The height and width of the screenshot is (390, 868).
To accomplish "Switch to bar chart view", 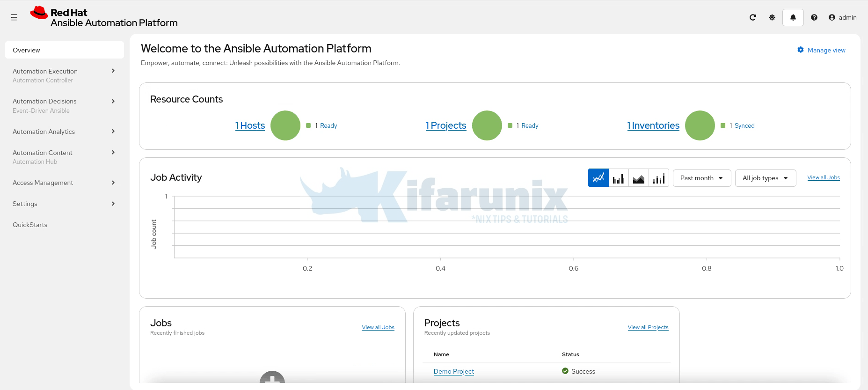I will click(x=619, y=178).
